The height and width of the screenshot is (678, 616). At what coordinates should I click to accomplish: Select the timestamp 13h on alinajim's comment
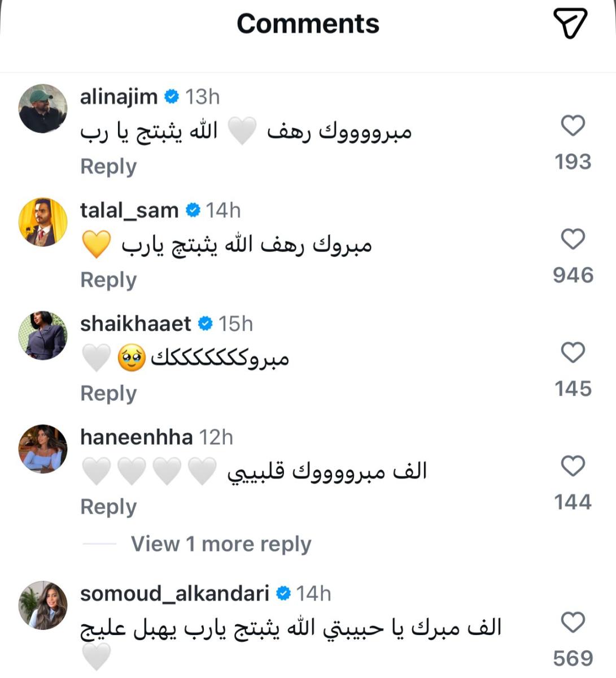203,96
